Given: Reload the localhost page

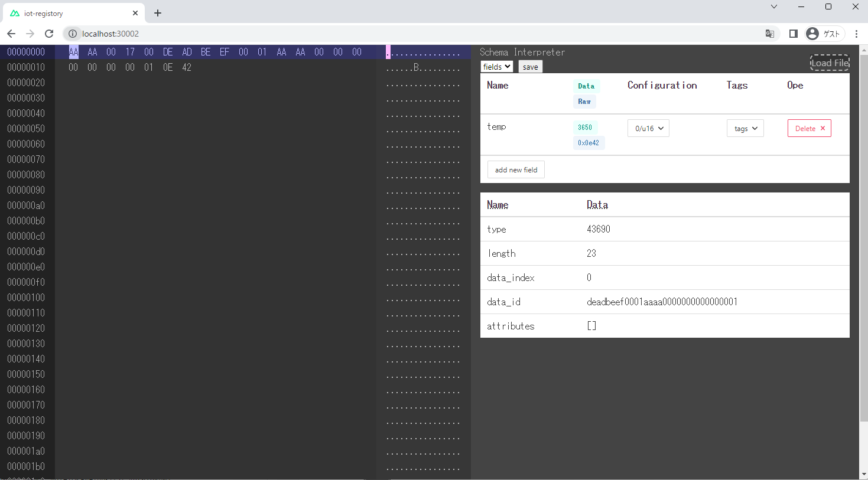Looking at the screenshot, I should click(49, 34).
